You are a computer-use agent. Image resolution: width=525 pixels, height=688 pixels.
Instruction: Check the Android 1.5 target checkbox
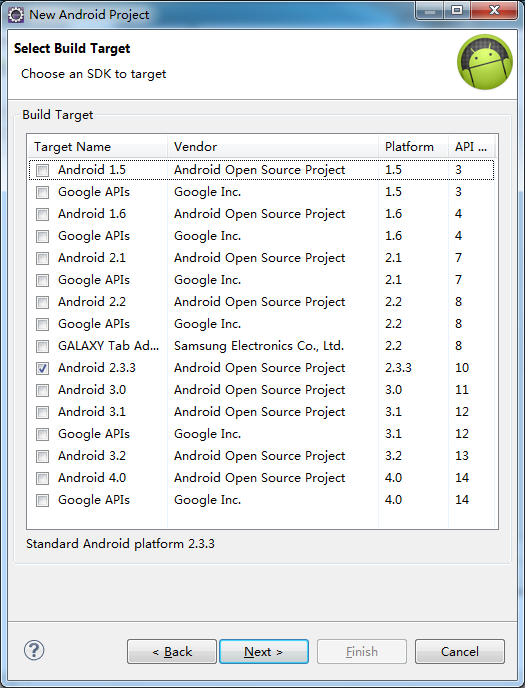tap(43, 170)
